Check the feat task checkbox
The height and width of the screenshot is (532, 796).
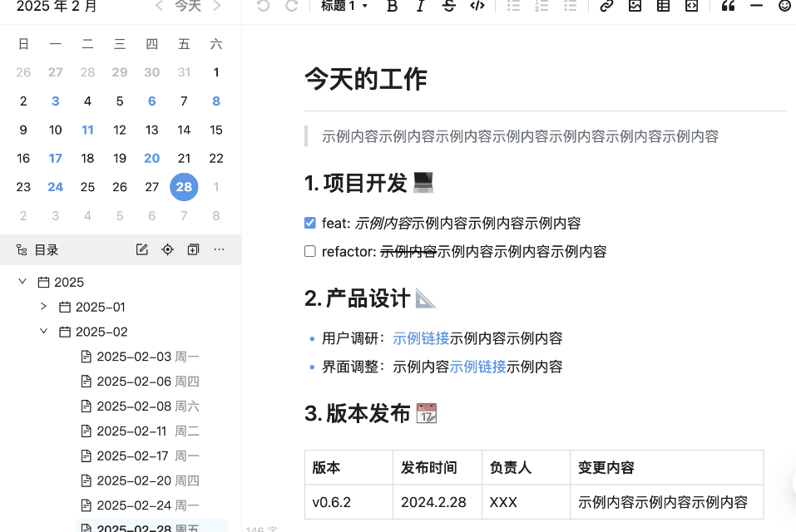[310, 223]
